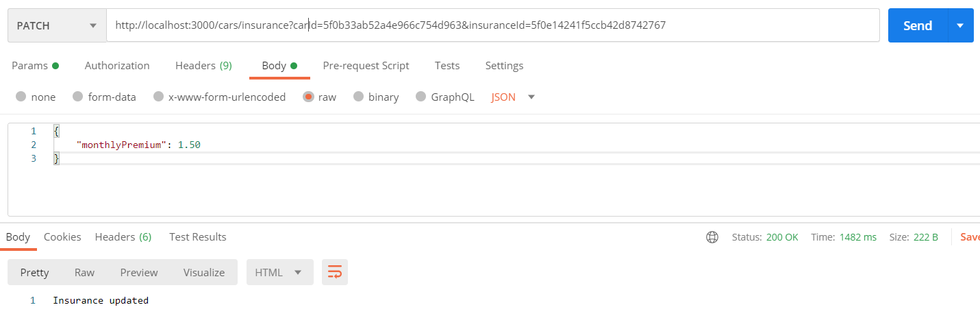Click the closing brace on line 3

[56, 158]
